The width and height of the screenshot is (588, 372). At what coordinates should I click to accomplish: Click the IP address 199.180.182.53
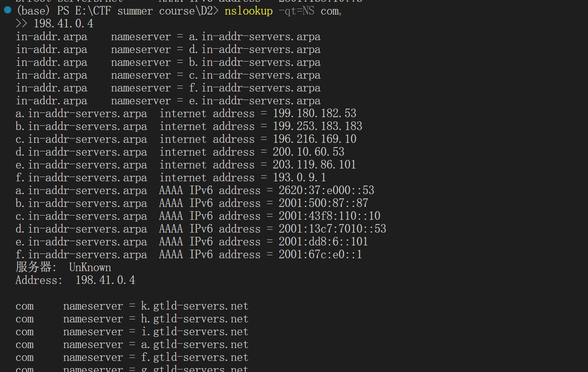tap(315, 113)
